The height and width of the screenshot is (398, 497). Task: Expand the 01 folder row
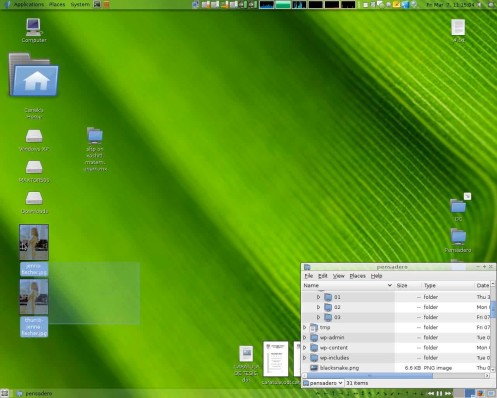pyautogui.click(x=318, y=297)
